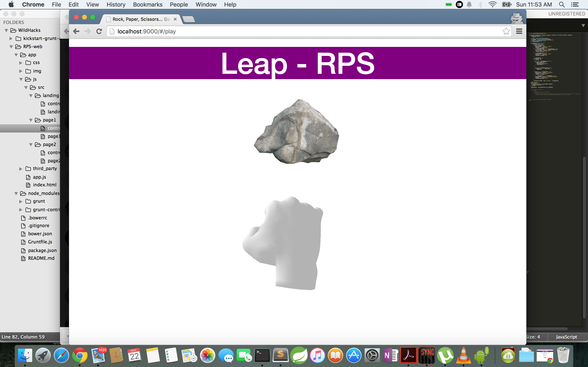Screen dimensions: 588x367
Task: Open VLC cone icon in dock
Action: [463, 356]
